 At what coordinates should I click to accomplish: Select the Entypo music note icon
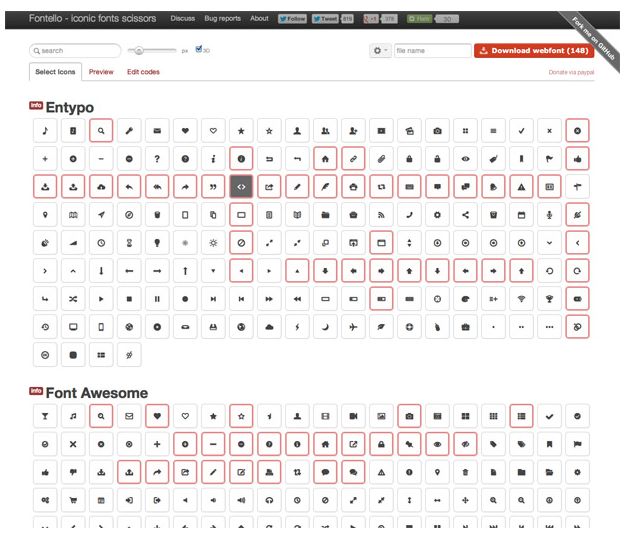coord(45,131)
